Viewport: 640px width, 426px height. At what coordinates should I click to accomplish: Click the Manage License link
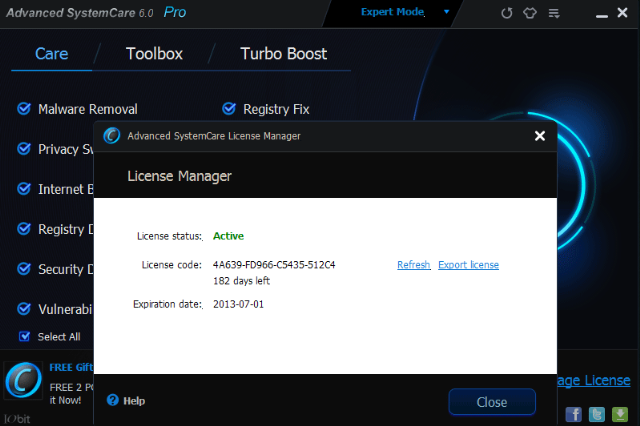594,380
